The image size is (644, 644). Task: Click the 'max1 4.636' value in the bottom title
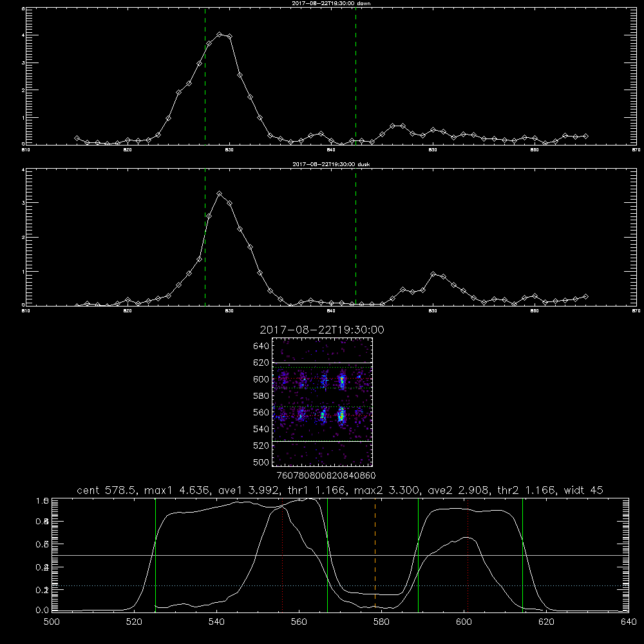[178, 490]
